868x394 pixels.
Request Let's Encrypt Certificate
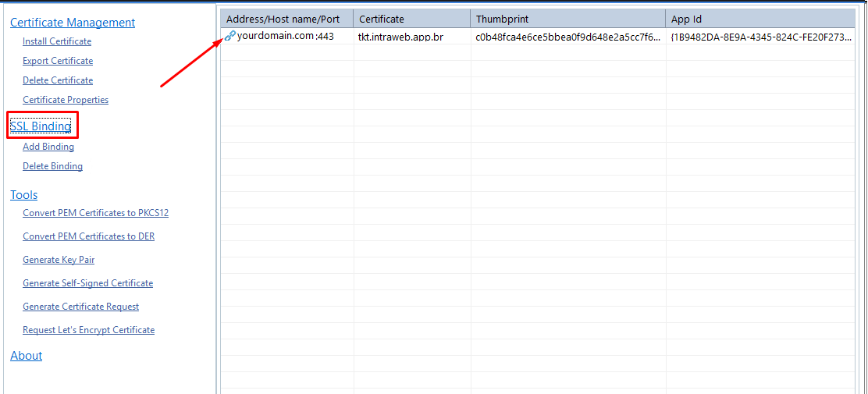88,330
